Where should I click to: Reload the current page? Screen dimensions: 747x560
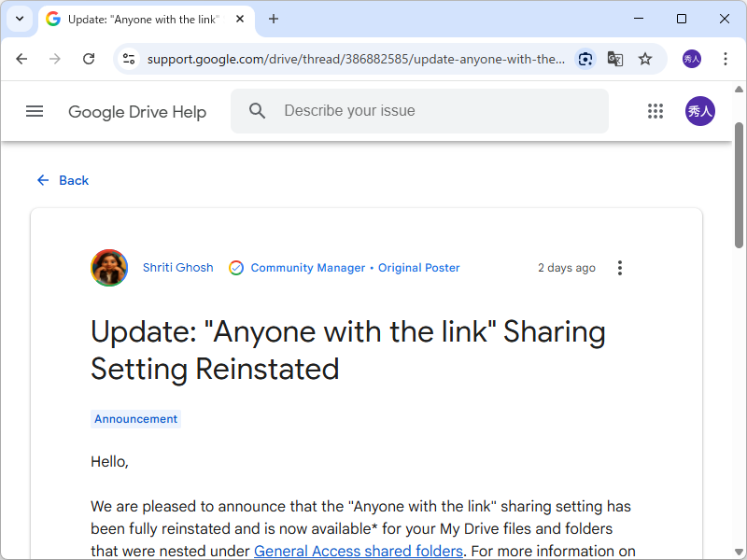89,59
